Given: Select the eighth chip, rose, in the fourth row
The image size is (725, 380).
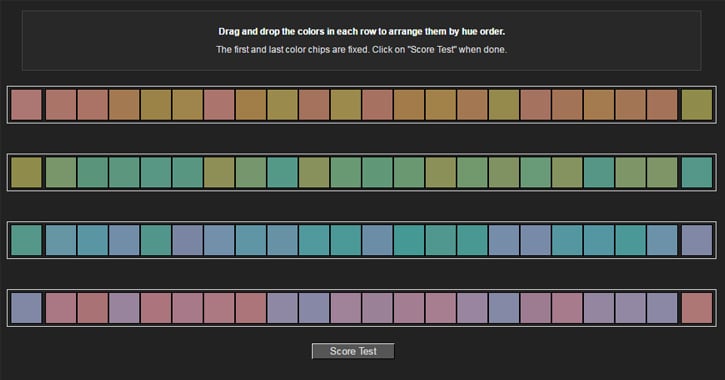Looking at the screenshot, I should tap(251, 308).
